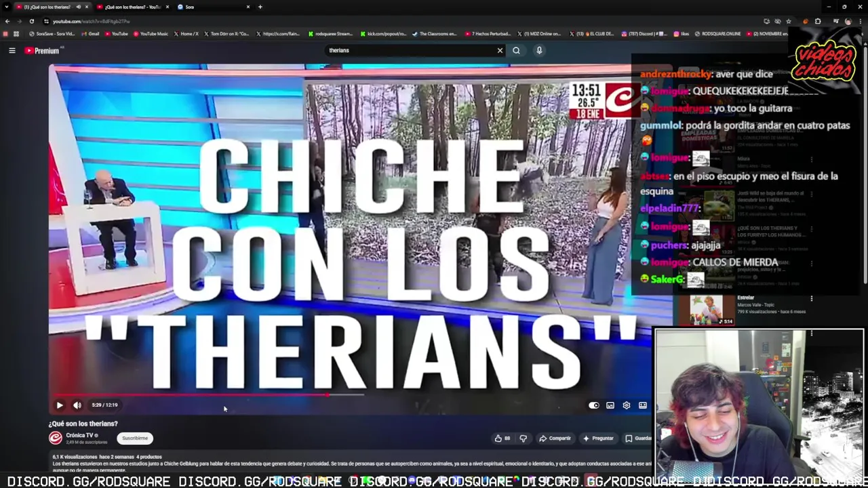Open the 'rodsquaree Stream' bookmark
Screen dimensions: 868x488
tap(330, 34)
